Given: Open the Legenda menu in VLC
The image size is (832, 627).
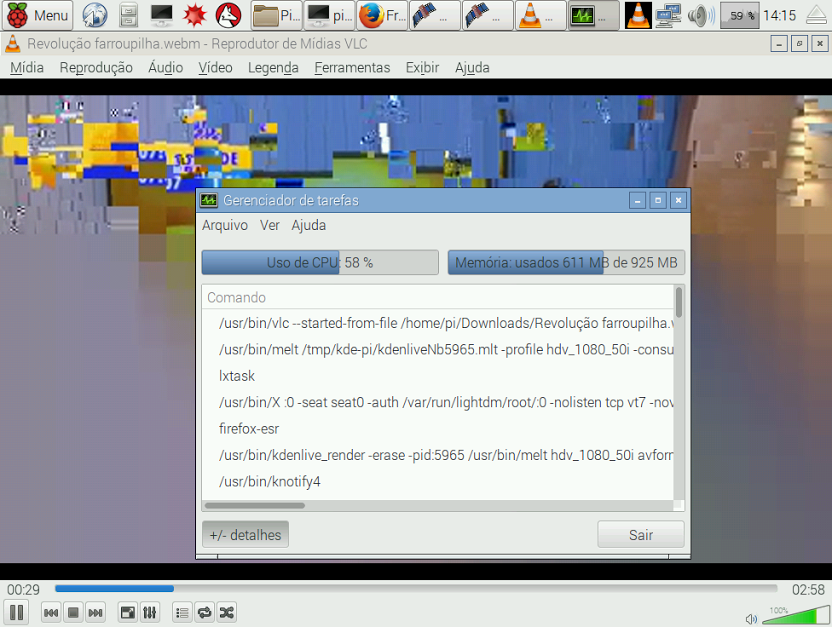Looking at the screenshot, I should [x=273, y=67].
